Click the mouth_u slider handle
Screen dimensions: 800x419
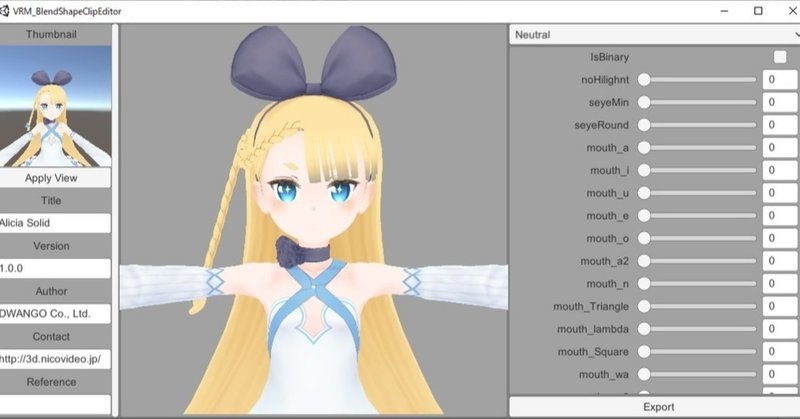(644, 193)
